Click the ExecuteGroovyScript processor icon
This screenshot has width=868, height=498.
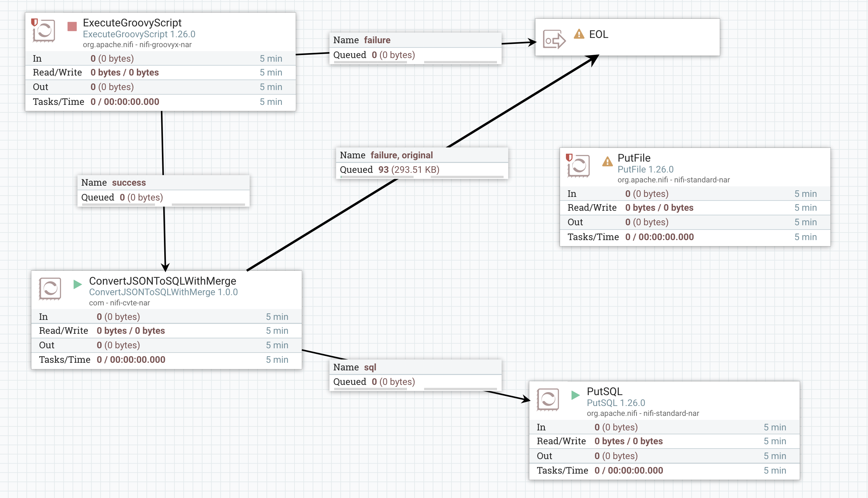(44, 31)
